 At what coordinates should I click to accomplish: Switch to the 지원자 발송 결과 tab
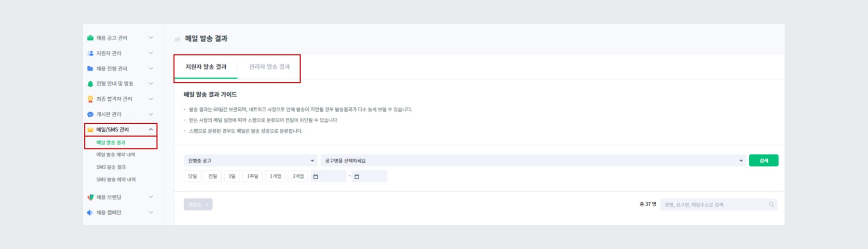[206, 67]
